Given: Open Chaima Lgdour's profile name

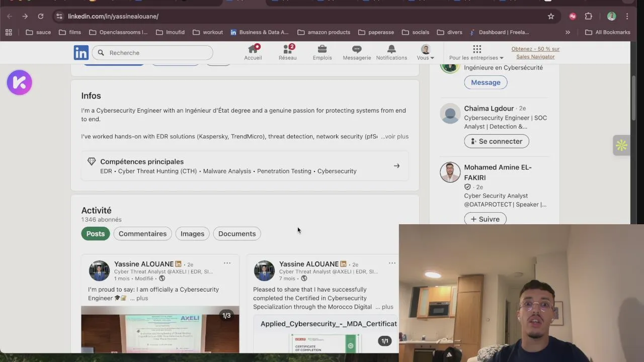Looking at the screenshot, I should (x=489, y=108).
